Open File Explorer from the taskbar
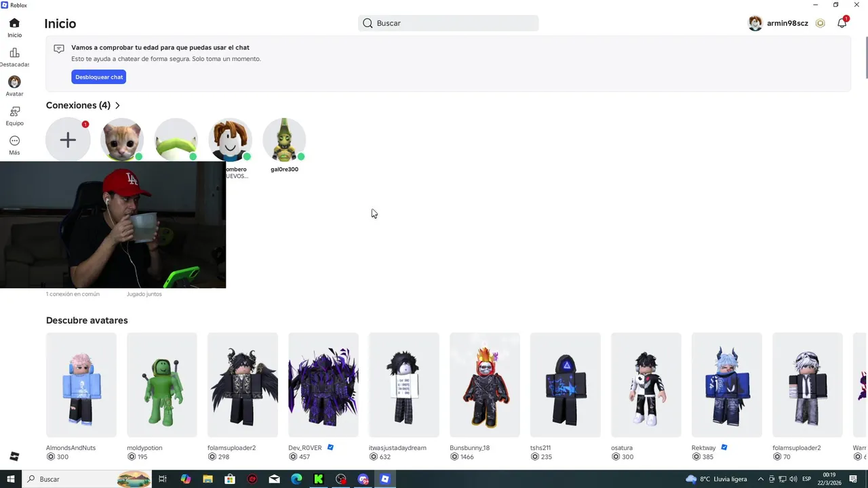The width and height of the screenshot is (868, 488). [208, 479]
